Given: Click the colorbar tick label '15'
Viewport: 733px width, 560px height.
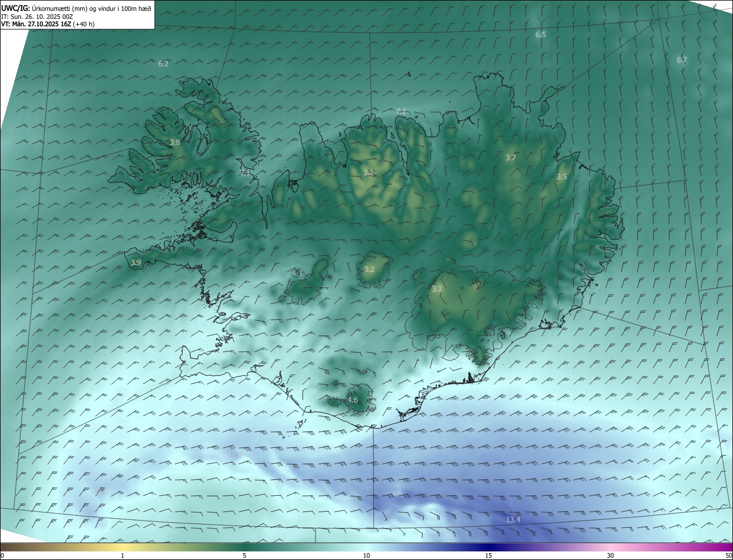Looking at the screenshot, I should (x=488, y=555).
